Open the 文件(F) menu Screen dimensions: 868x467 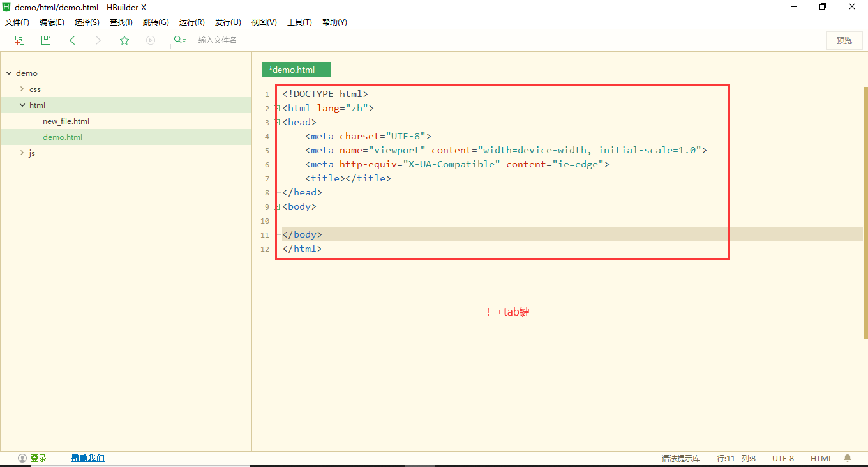click(x=17, y=22)
